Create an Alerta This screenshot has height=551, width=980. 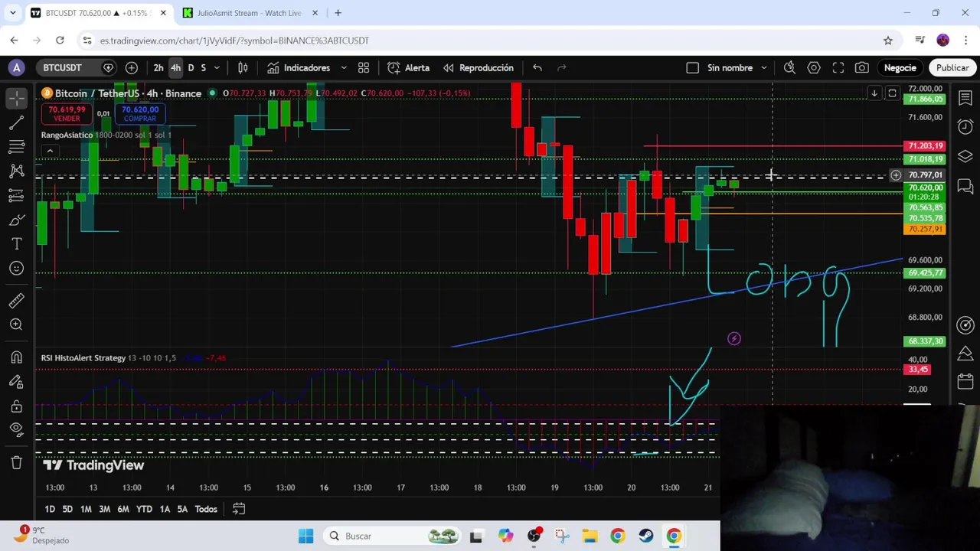point(409,67)
